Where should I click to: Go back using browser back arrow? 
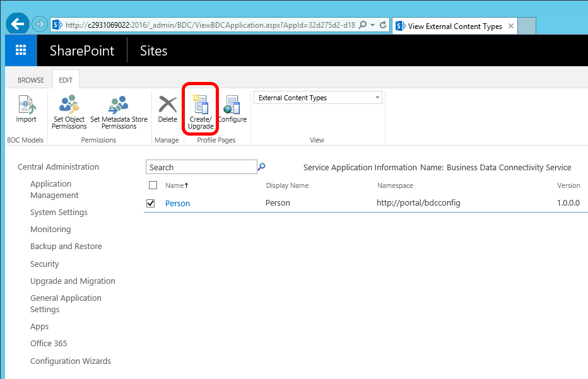[x=17, y=25]
